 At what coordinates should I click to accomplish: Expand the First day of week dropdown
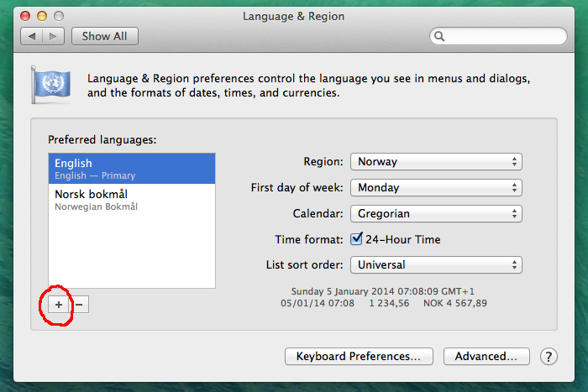[x=436, y=188]
